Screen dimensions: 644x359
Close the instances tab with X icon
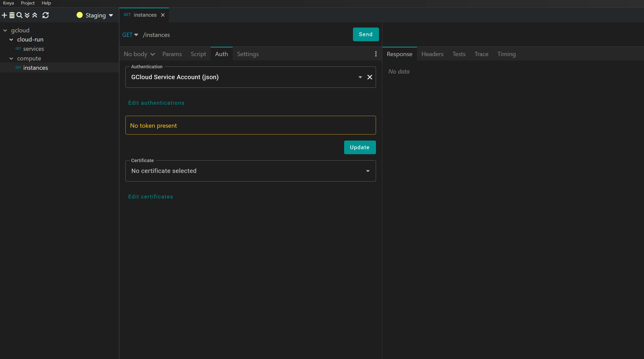point(163,15)
